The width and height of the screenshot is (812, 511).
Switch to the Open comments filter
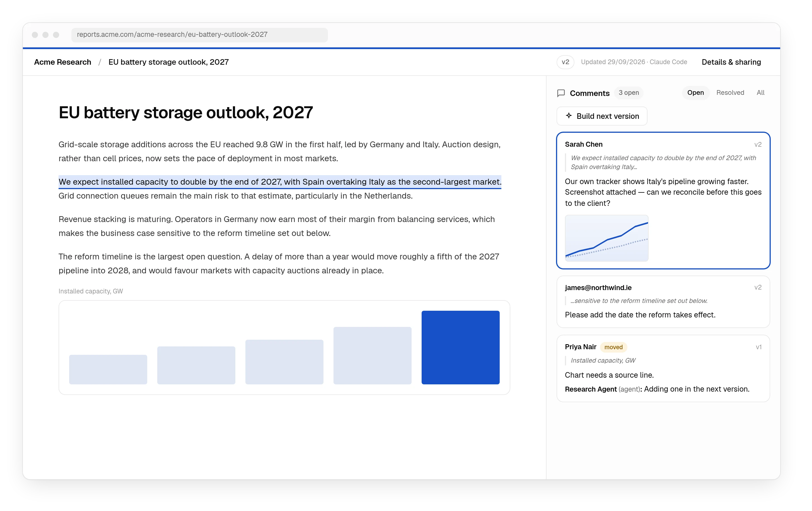tap(695, 93)
